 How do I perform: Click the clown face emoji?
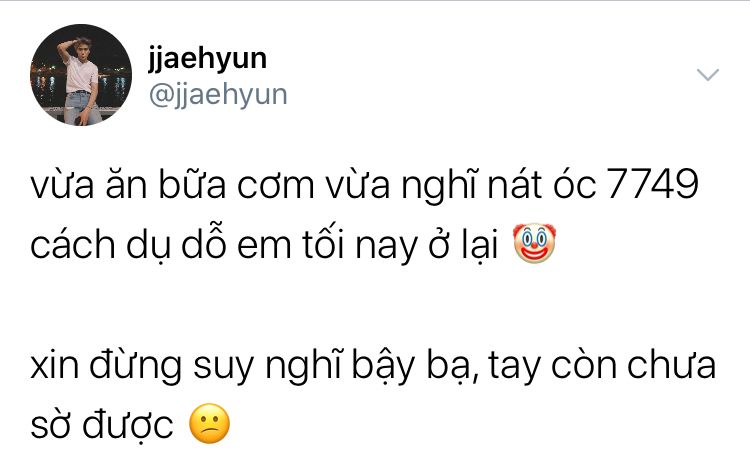click(534, 243)
